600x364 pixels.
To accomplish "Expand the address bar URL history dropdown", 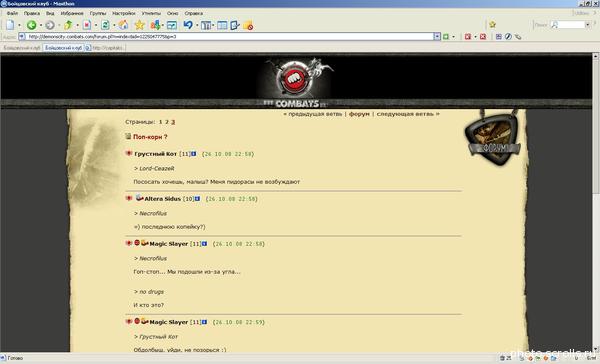I will (437, 36).
